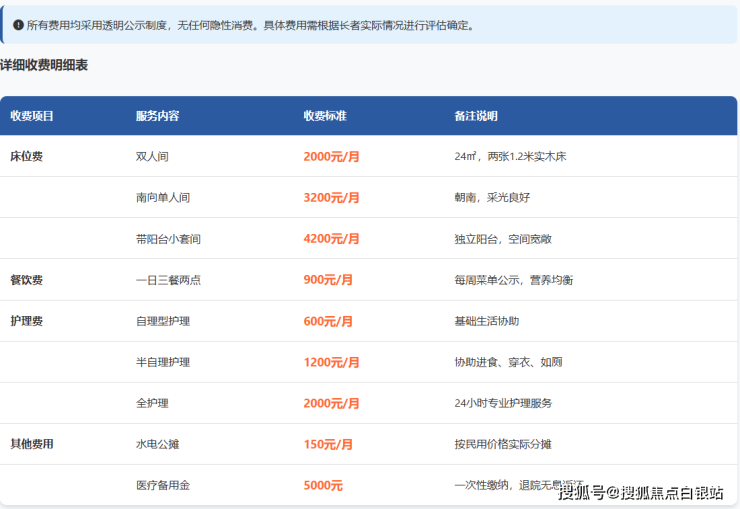
Task: Click the 600元/月 price for 自理型护理
Action: pos(328,321)
